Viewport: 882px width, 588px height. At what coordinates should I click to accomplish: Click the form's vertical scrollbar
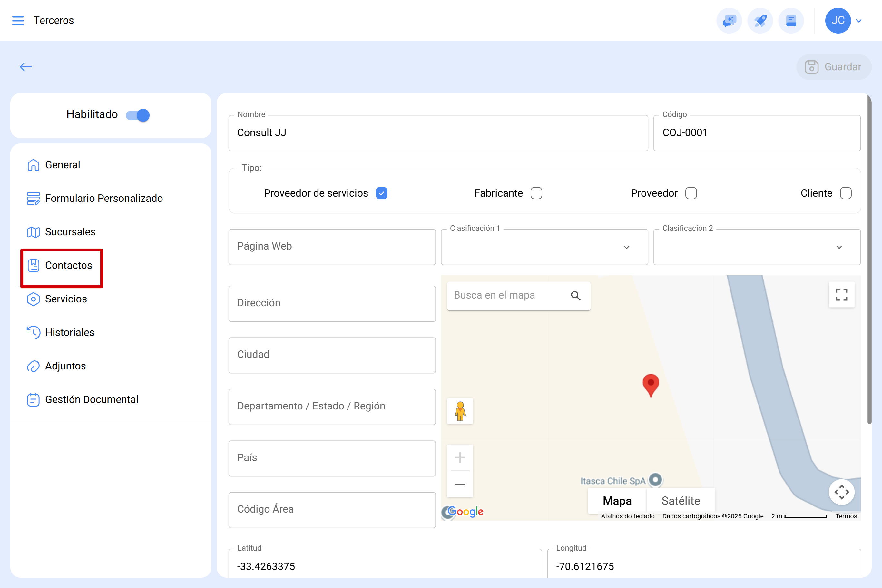click(x=869, y=260)
